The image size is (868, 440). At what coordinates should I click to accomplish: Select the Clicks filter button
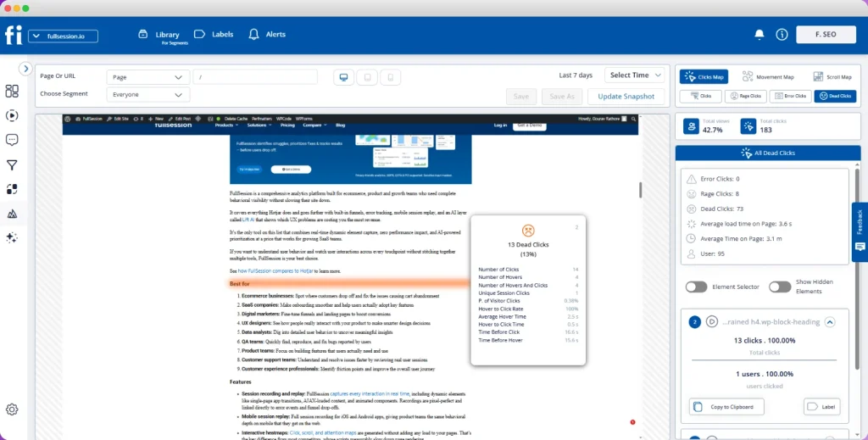tap(700, 96)
